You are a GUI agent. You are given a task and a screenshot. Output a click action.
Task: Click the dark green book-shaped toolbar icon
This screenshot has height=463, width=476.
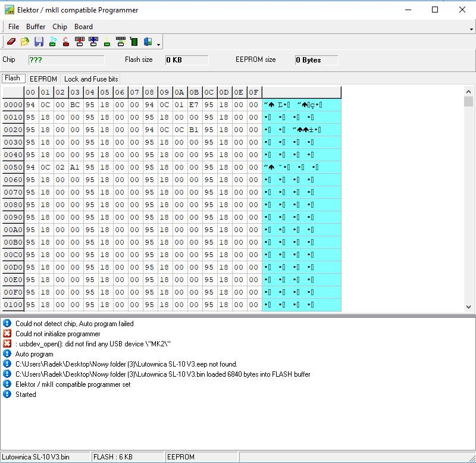134,42
